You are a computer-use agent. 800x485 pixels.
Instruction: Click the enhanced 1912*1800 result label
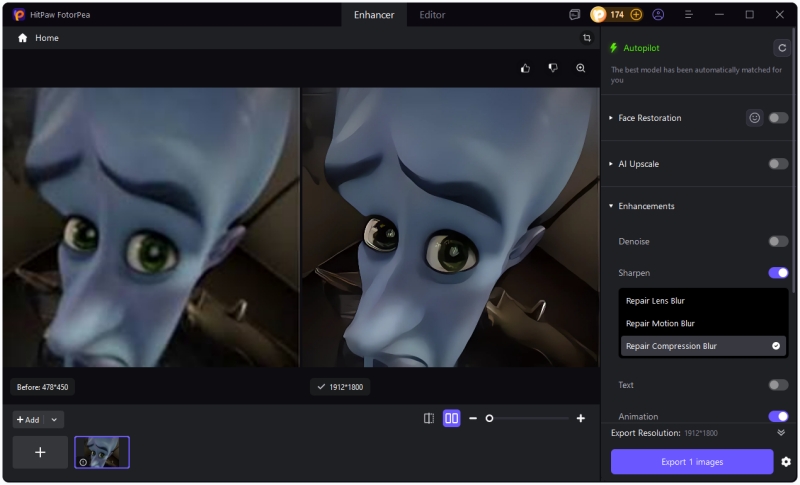(x=340, y=387)
